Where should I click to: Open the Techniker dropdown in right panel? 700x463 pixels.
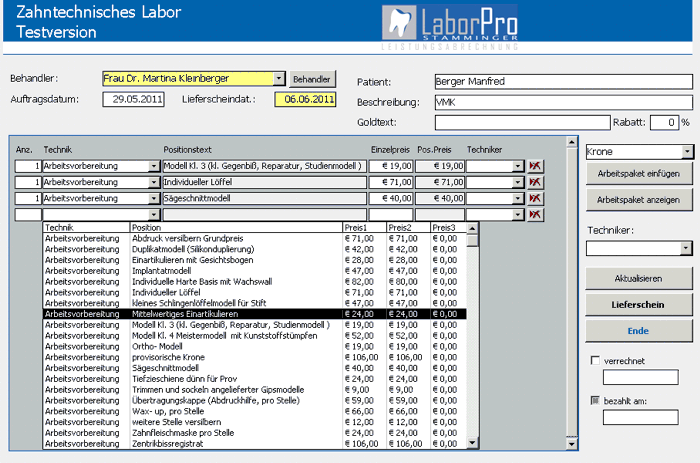pos(687,247)
